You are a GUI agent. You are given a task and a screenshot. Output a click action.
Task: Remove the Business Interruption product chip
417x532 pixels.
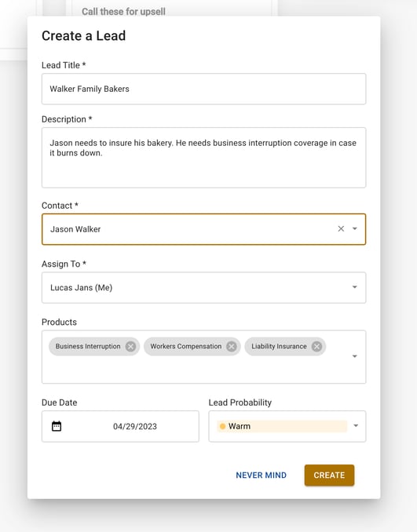tap(130, 346)
